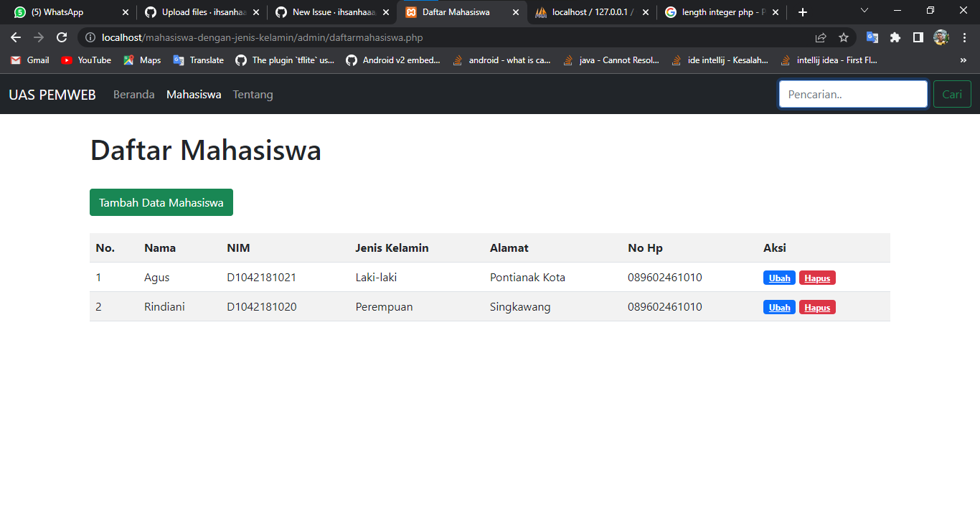Click the XAMPP favicon on Daftar Mahasiswa tab
The height and width of the screenshot is (528, 980).
pyautogui.click(x=411, y=12)
